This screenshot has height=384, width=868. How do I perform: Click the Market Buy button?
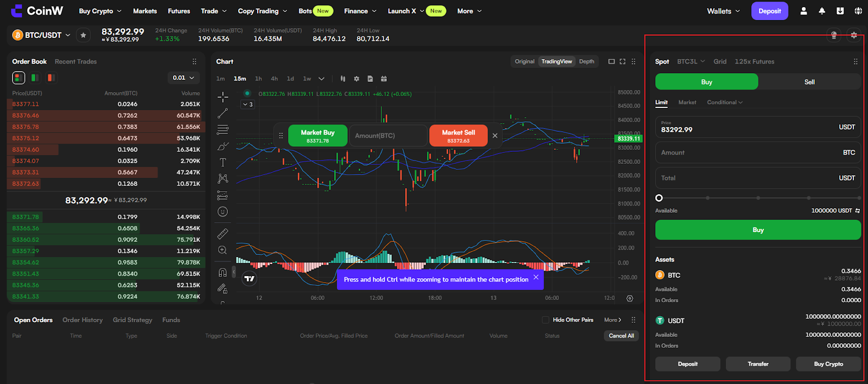(318, 136)
